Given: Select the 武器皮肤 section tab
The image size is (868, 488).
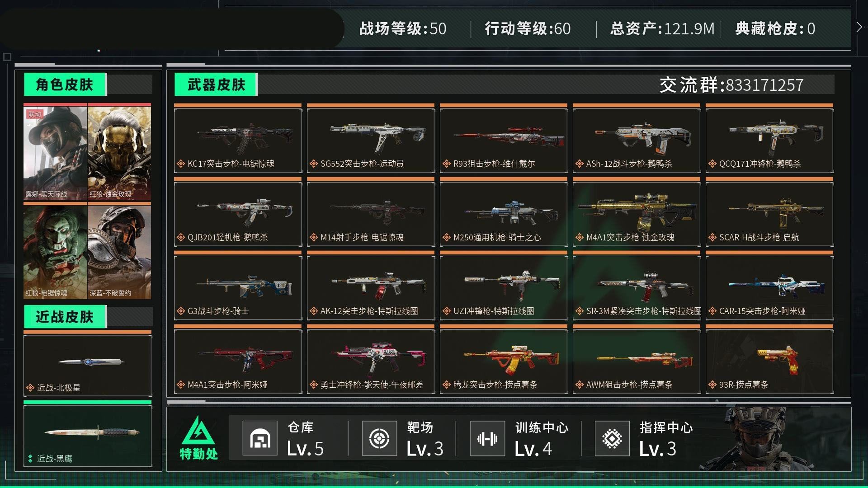Looking at the screenshot, I should [216, 84].
